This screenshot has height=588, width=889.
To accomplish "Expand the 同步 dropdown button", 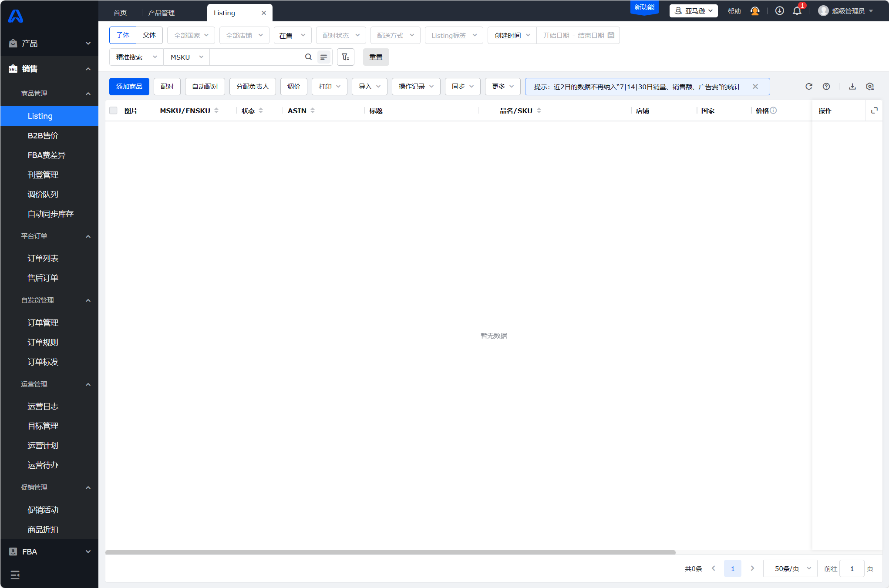I will tap(462, 87).
